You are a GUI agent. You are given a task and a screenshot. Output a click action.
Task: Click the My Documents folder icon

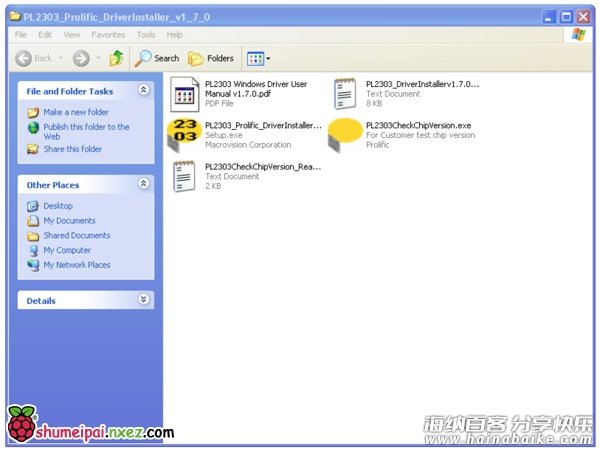(x=33, y=221)
